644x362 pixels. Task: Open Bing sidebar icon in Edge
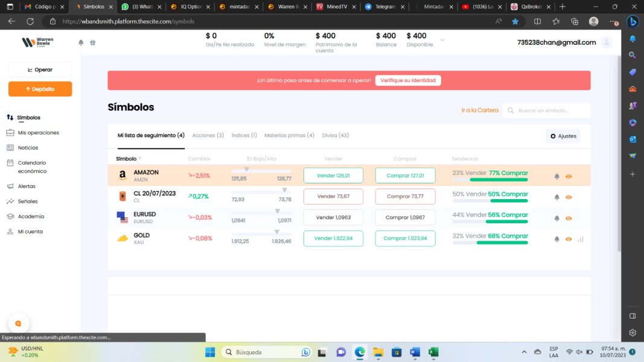pyautogui.click(x=633, y=21)
